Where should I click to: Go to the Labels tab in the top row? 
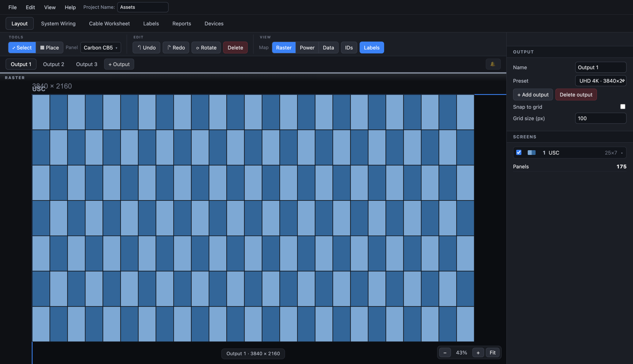pos(151,24)
